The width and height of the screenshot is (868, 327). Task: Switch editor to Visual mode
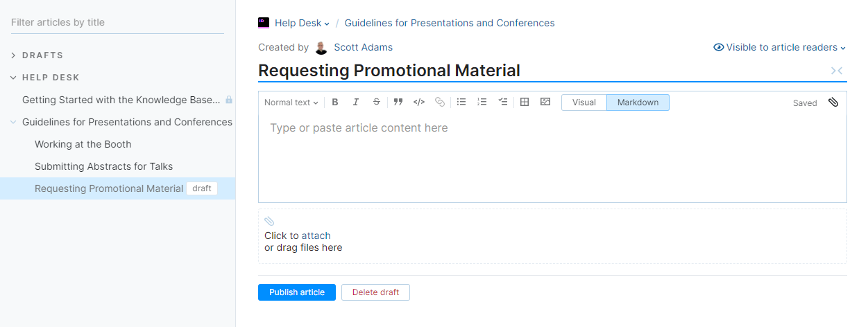584,103
